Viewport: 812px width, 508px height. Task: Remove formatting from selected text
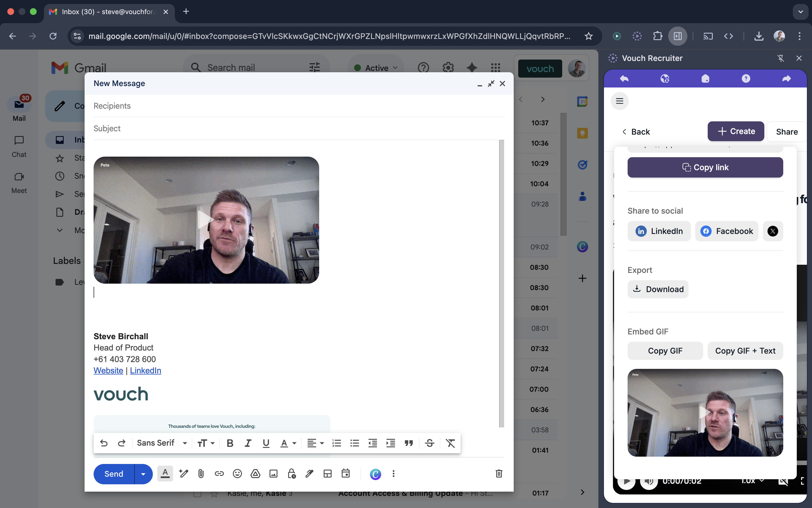(x=450, y=443)
